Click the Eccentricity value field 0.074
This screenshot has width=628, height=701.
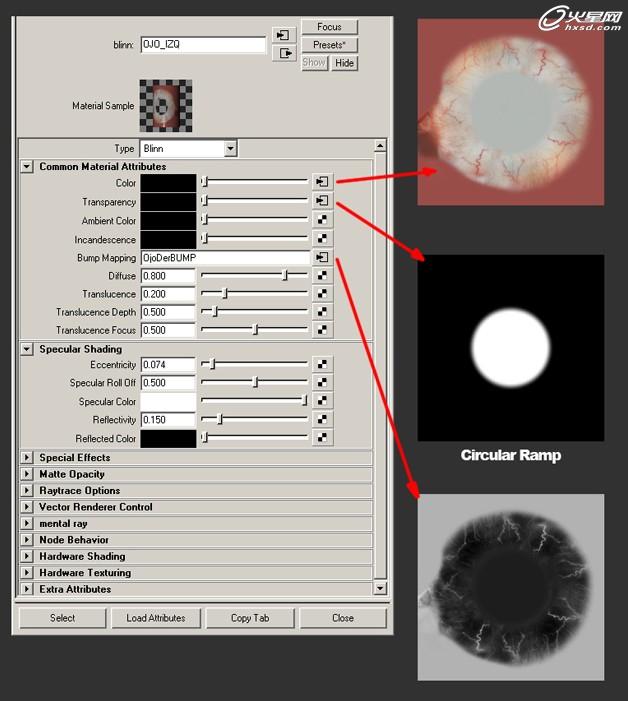coord(168,365)
